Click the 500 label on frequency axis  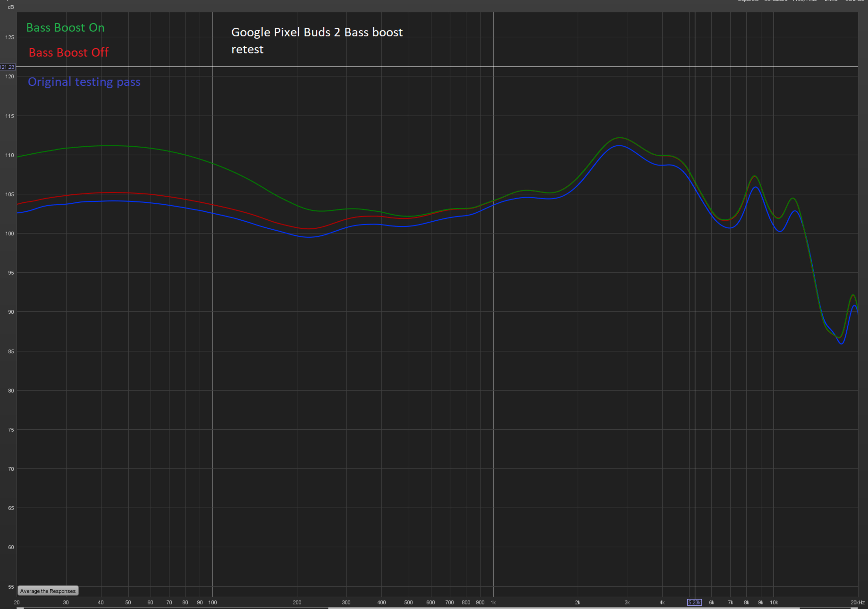click(x=408, y=602)
